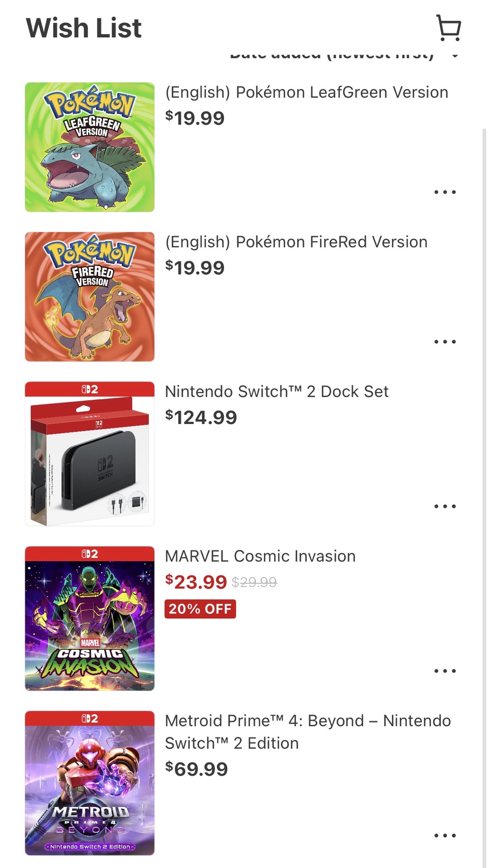
Task: Open the MARVEL Cosmic Invasion title link
Action: click(x=260, y=556)
